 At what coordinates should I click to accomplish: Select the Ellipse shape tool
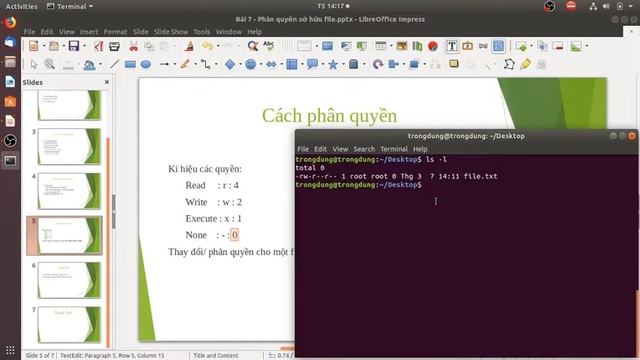146,64
